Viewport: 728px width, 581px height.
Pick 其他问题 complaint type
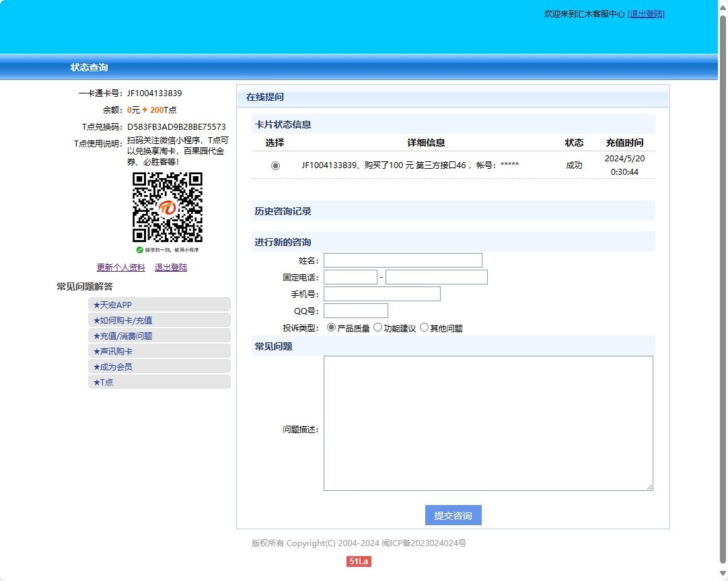tap(424, 328)
